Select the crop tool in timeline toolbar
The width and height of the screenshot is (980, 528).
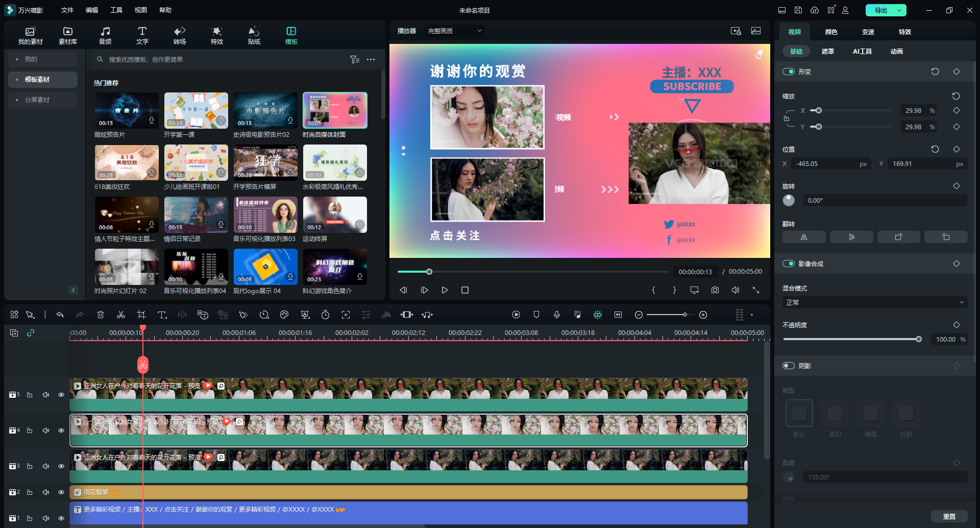[141, 315]
